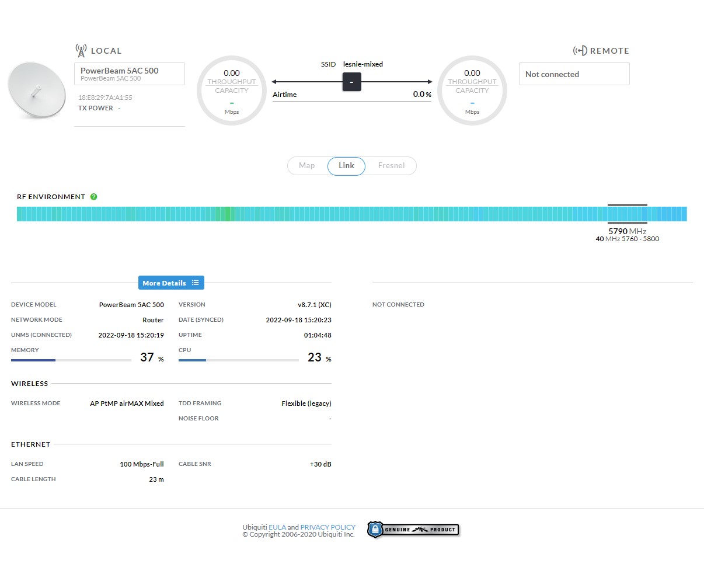
Task: Click the 5790 MHz channel marker
Action: click(x=628, y=214)
